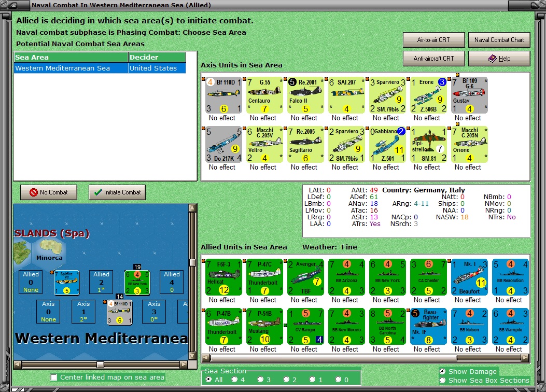
Task: Select the P-51B Mustang counter
Action: (264, 327)
